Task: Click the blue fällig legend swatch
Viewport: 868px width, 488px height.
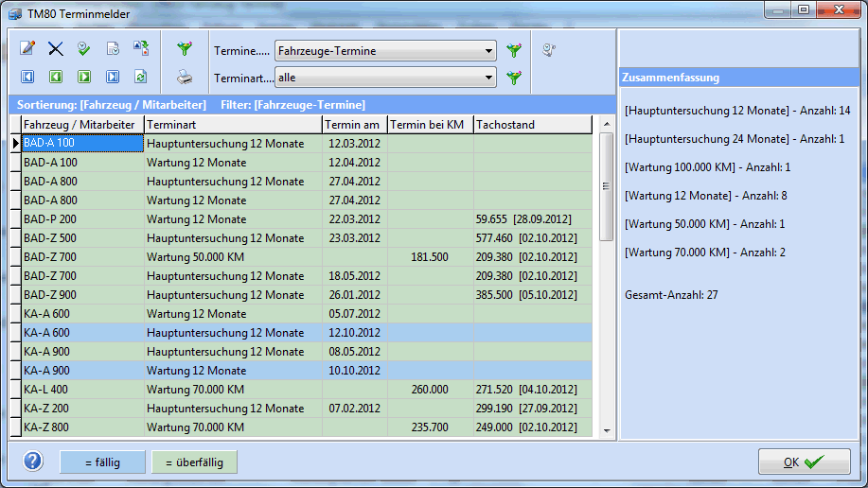Action: (103, 462)
